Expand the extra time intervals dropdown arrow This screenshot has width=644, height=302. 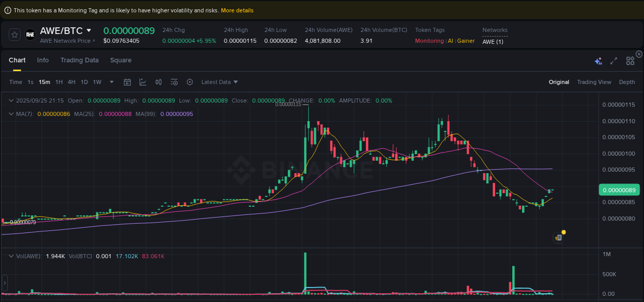(111, 81)
